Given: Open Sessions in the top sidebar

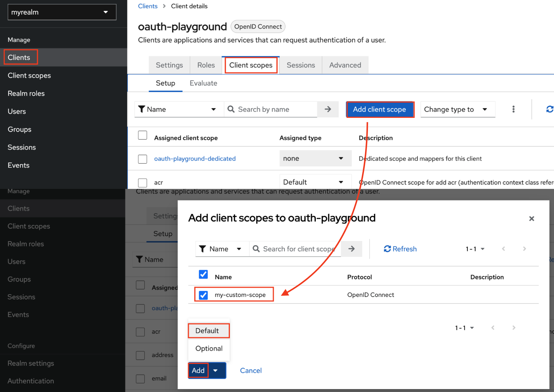Looking at the screenshot, I should click(63, 147).
